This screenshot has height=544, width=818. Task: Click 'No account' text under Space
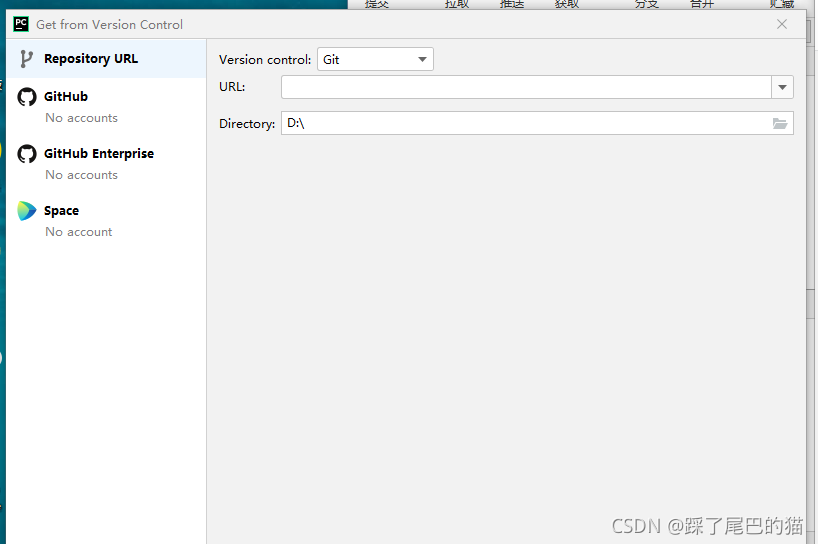(79, 232)
